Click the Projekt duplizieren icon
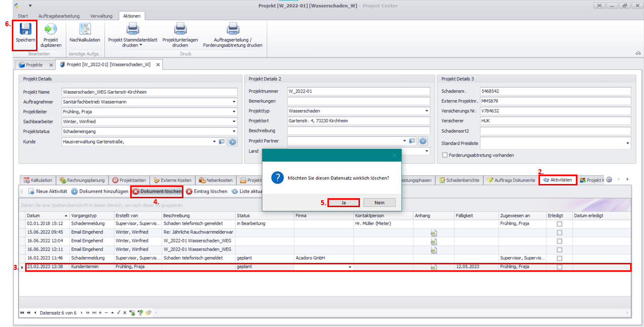Viewport: 644px width, 327px height. (x=51, y=30)
